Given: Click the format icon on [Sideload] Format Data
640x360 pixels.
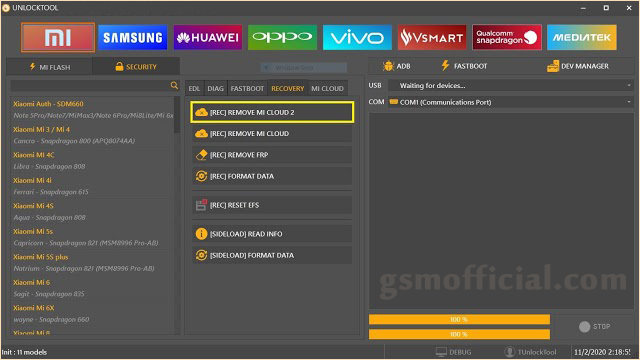Looking at the screenshot, I should pos(201,255).
